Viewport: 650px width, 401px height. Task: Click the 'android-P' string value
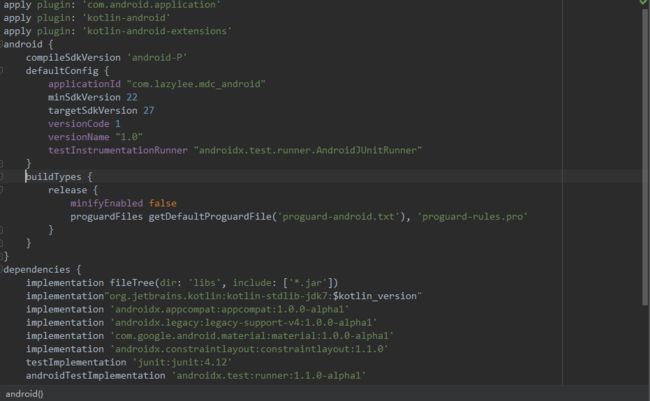157,58
